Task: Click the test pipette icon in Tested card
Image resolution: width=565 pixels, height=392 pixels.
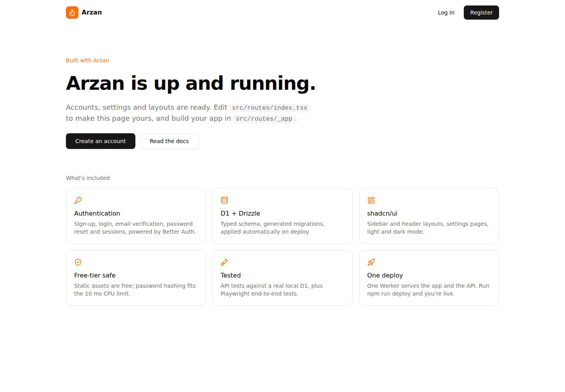Action: coord(224,262)
